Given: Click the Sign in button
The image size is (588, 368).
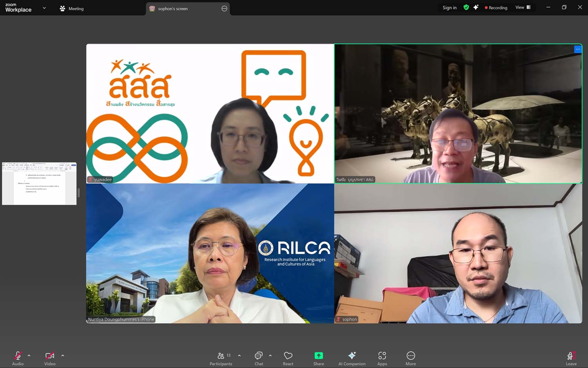Looking at the screenshot, I should tap(450, 7).
